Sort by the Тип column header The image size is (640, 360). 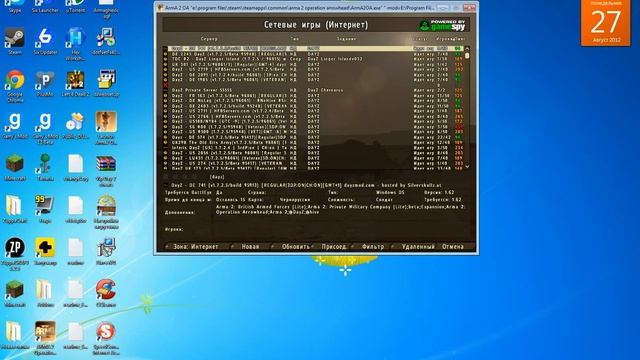coord(295,39)
